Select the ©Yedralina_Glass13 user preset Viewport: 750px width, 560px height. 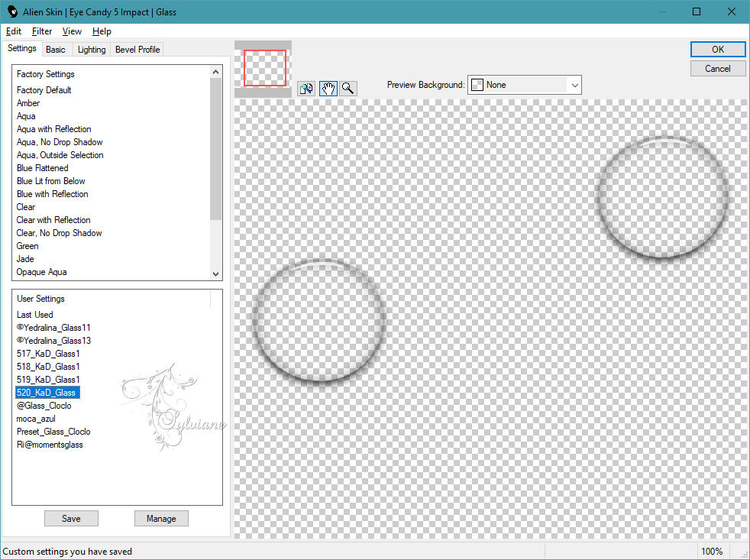[x=53, y=340]
